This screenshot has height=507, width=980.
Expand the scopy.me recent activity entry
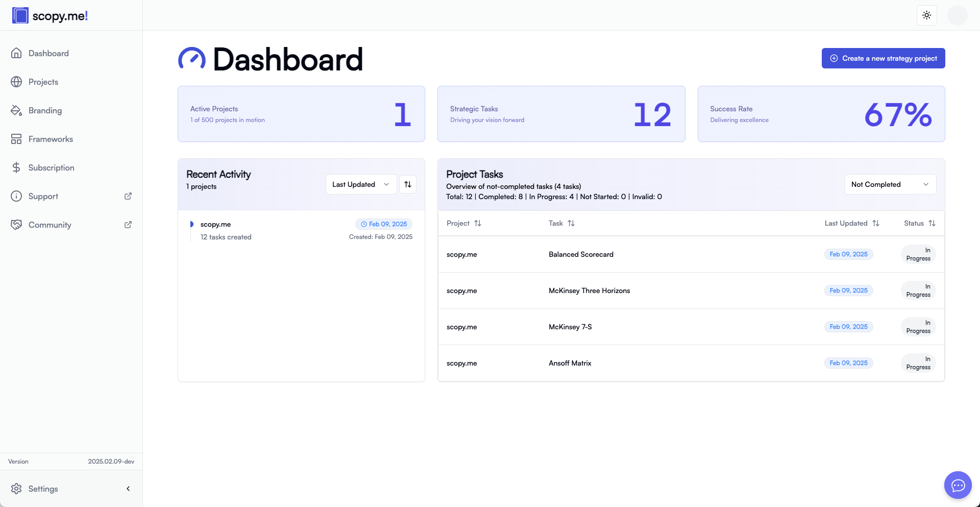pyautogui.click(x=192, y=224)
